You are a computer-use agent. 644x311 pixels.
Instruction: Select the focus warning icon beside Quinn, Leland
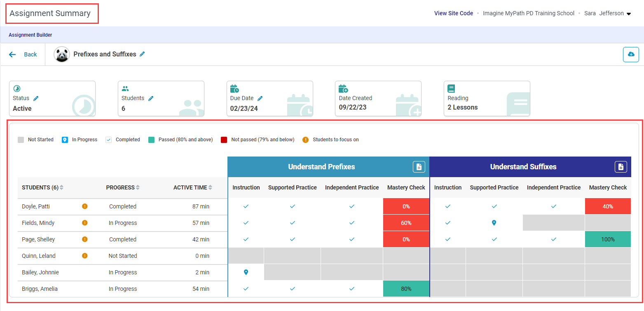tap(84, 256)
